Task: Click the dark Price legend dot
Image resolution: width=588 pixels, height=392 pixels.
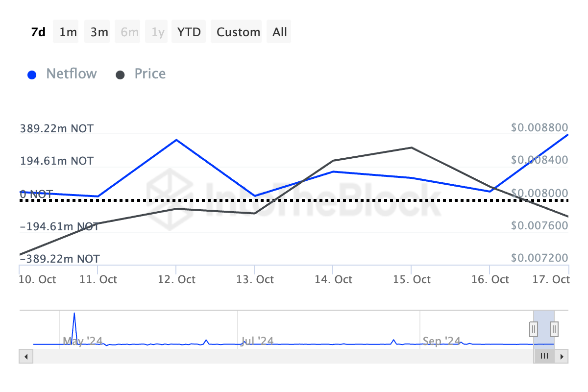Action: 120,75
